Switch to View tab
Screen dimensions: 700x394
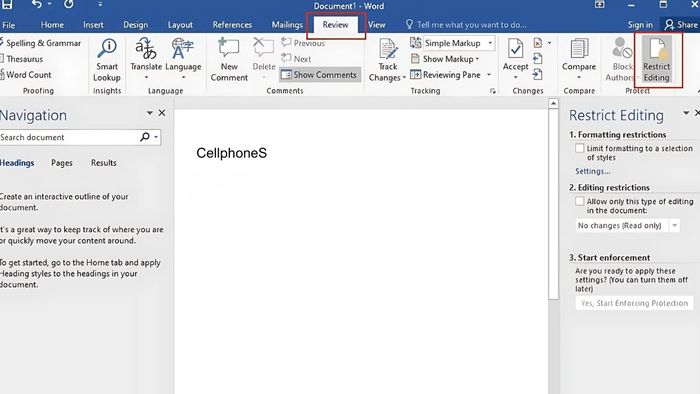(x=376, y=25)
